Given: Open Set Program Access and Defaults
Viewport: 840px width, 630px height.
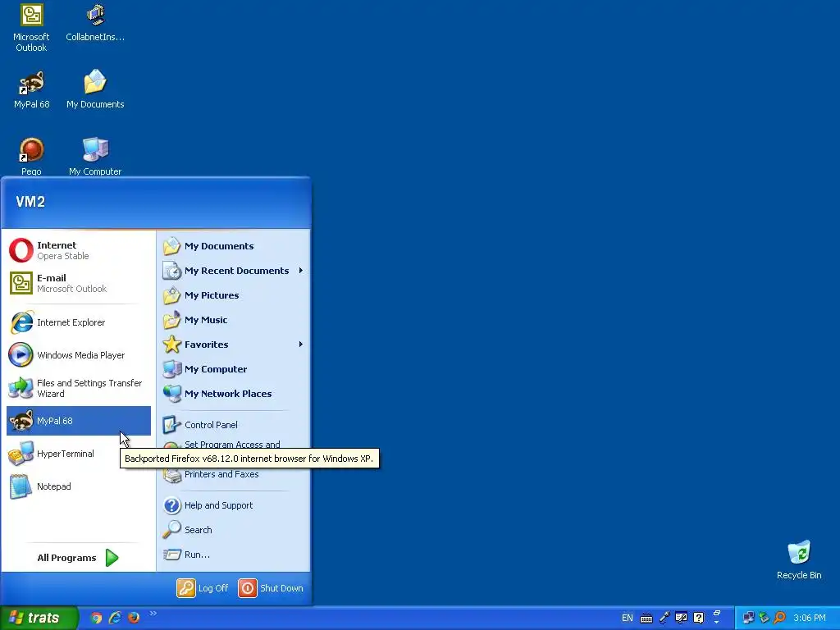Looking at the screenshot, I should [233, 444].
